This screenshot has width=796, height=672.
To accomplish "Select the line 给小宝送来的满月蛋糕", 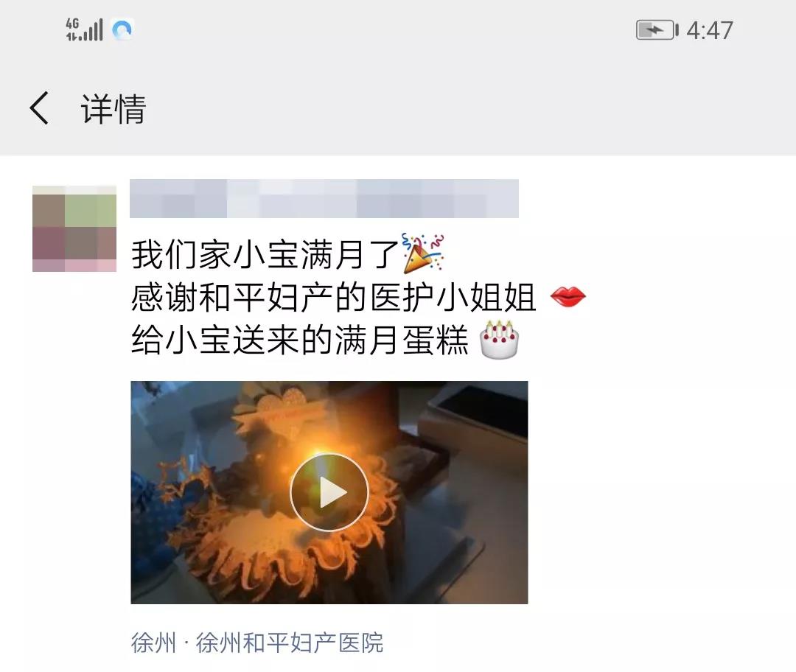I will point(299,340).
